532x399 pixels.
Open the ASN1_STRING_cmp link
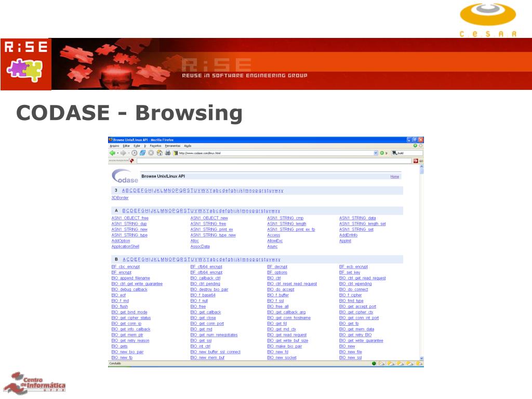pos(285,218)
